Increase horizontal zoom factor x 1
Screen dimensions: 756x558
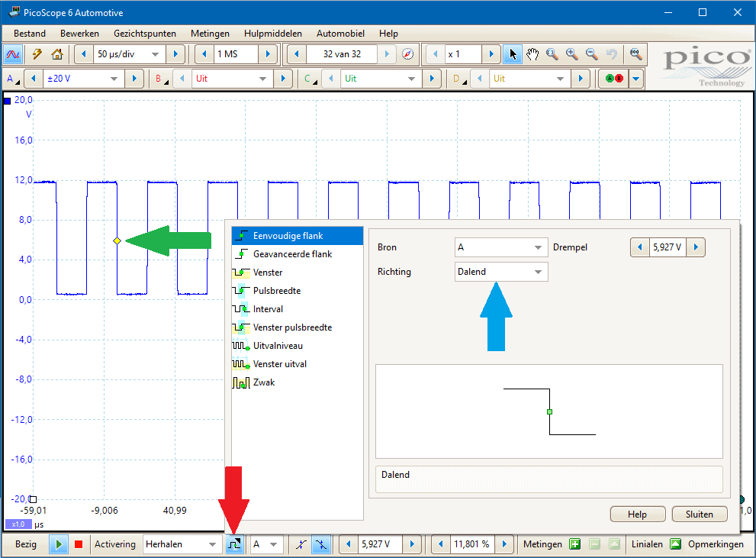coord(491,54)
